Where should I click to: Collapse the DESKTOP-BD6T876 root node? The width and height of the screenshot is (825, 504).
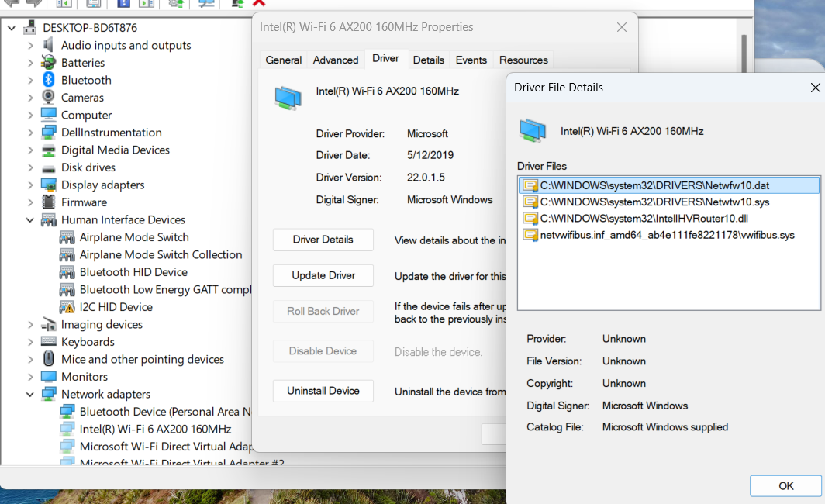point(12,28)
